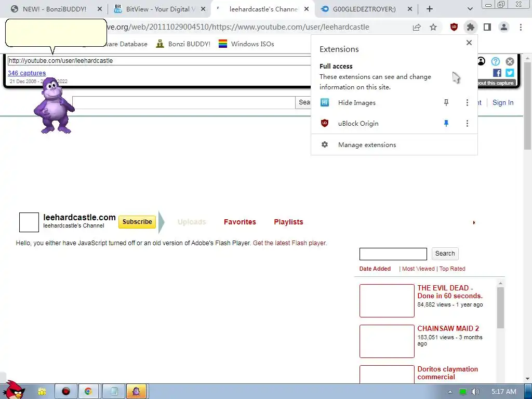Sort videos by Date Added
The image size is (532, 399).
pos(375,269)
